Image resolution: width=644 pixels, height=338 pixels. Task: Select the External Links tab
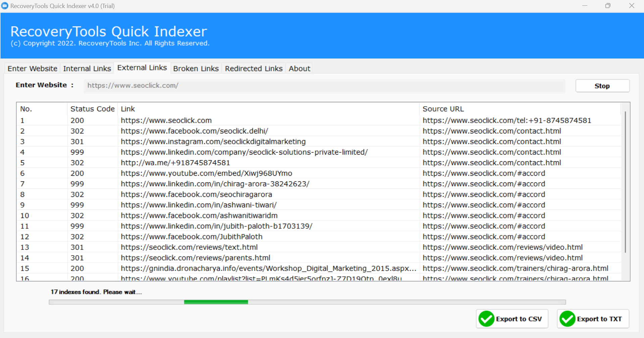point(142,68)
